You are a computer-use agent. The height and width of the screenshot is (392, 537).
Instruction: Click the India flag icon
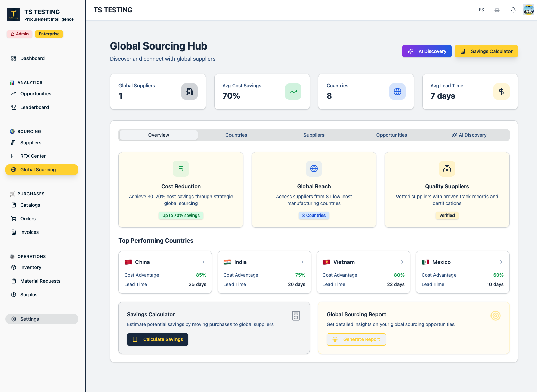[227, 262]
